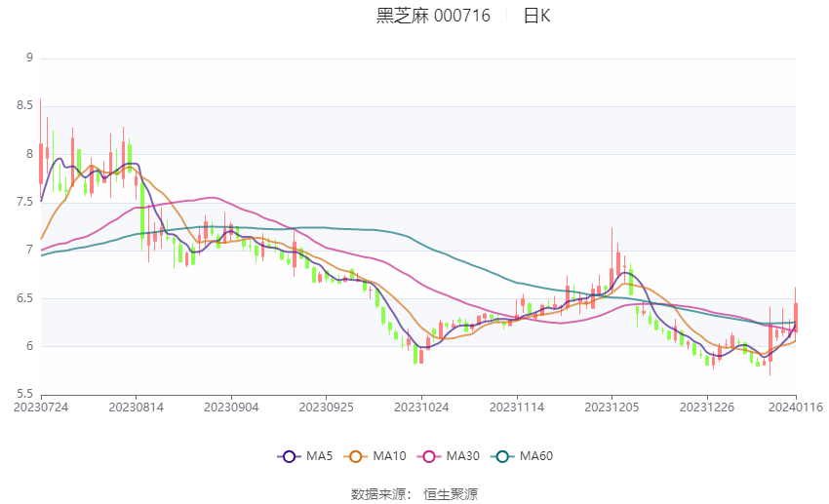Click the pink MA30 legend marker circle
829x504 pixels.
tap(429, 457)
